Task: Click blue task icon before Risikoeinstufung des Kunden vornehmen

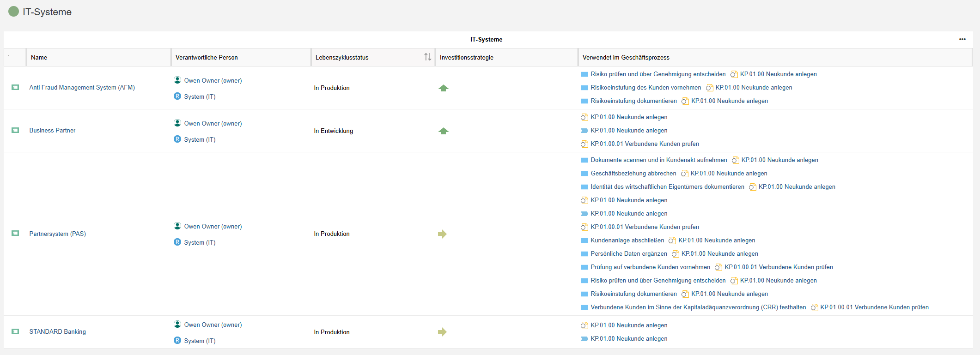Action: [584, 88]
